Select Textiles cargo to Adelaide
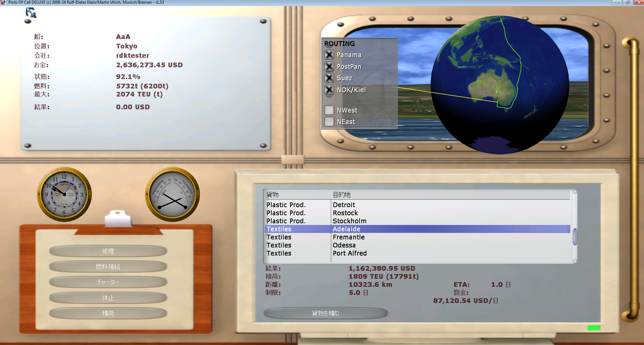Screen dimensions: 644x345 417,229
